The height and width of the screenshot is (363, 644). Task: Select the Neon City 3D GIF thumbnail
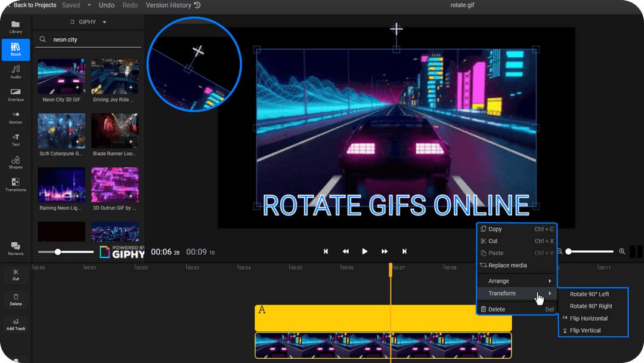click(61, 76)
